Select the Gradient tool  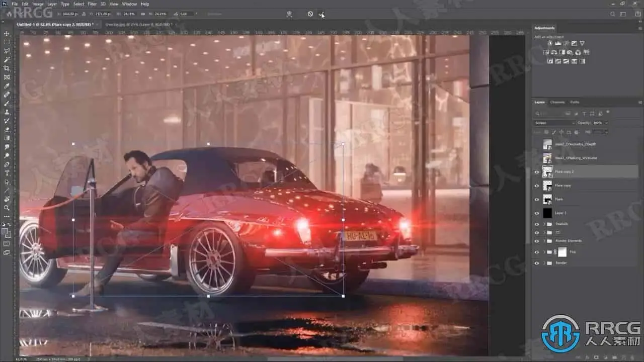pos(7,138)
